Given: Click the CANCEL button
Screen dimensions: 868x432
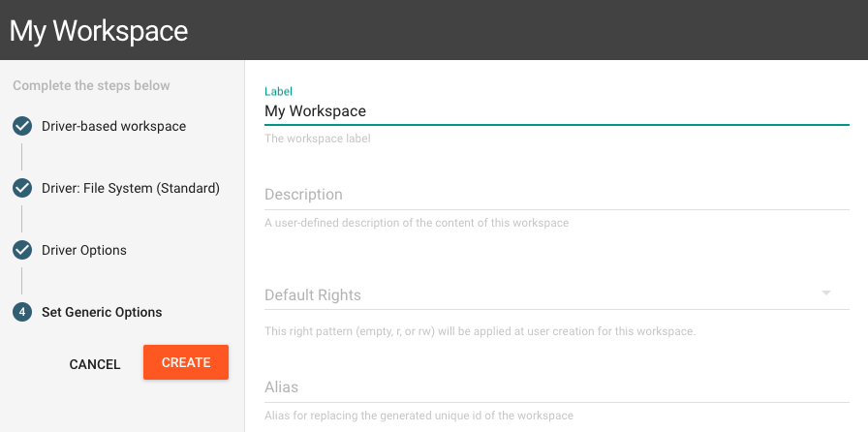Looking at the screenshot, I should [95, 364].
